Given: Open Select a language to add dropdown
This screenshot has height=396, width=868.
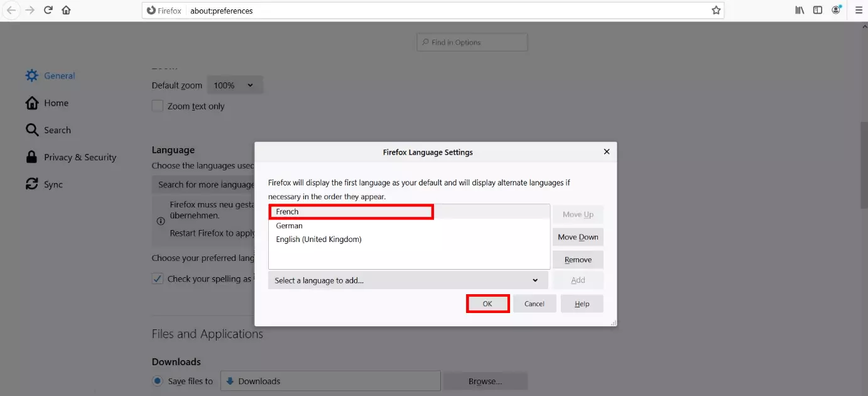Looking at the screenshot, I should click(408, 280).
